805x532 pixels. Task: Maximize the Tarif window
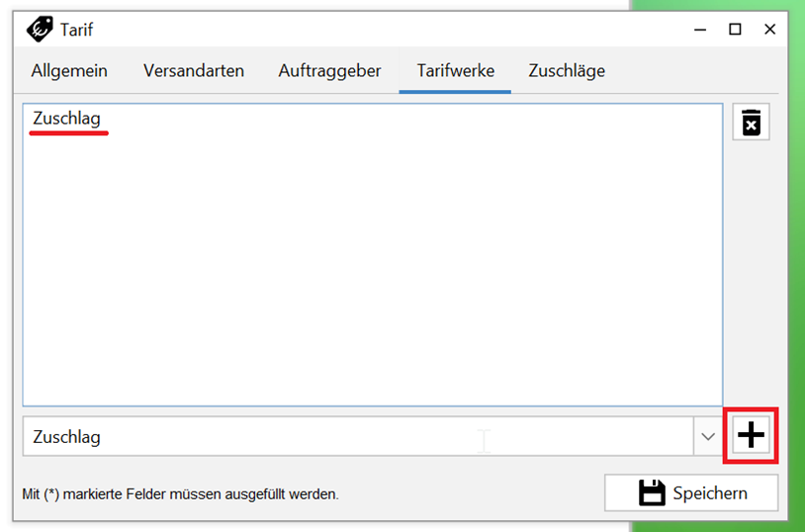tap(735, 30)
